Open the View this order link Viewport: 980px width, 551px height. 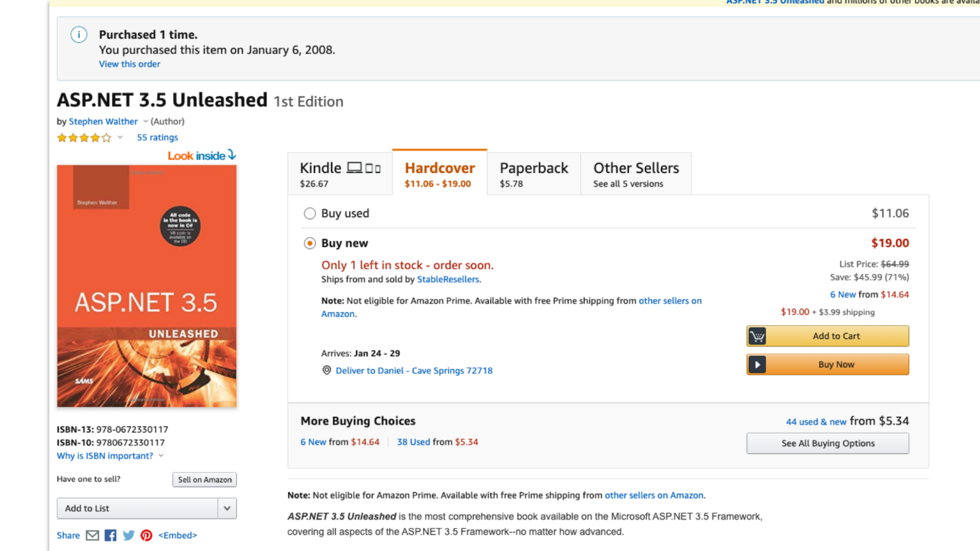point(129,64)
